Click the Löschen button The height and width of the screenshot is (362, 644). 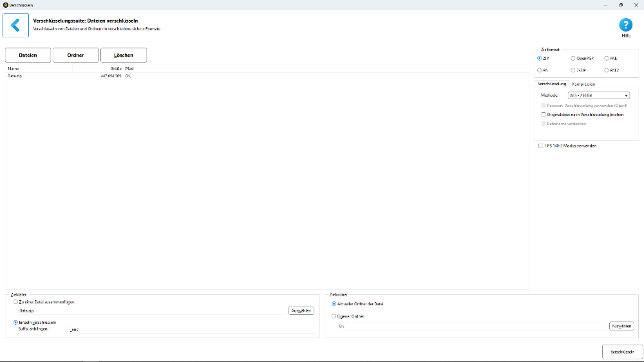click(x=124, y=55)
